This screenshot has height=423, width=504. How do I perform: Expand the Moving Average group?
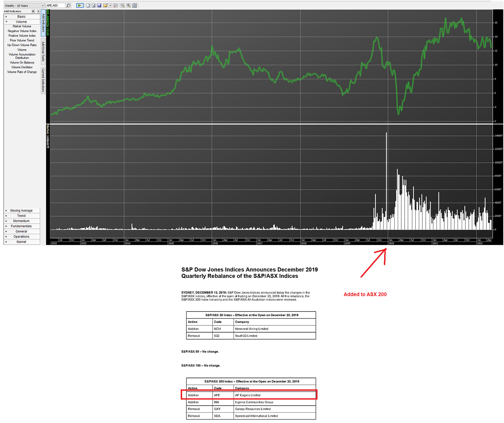pos(22,211)
